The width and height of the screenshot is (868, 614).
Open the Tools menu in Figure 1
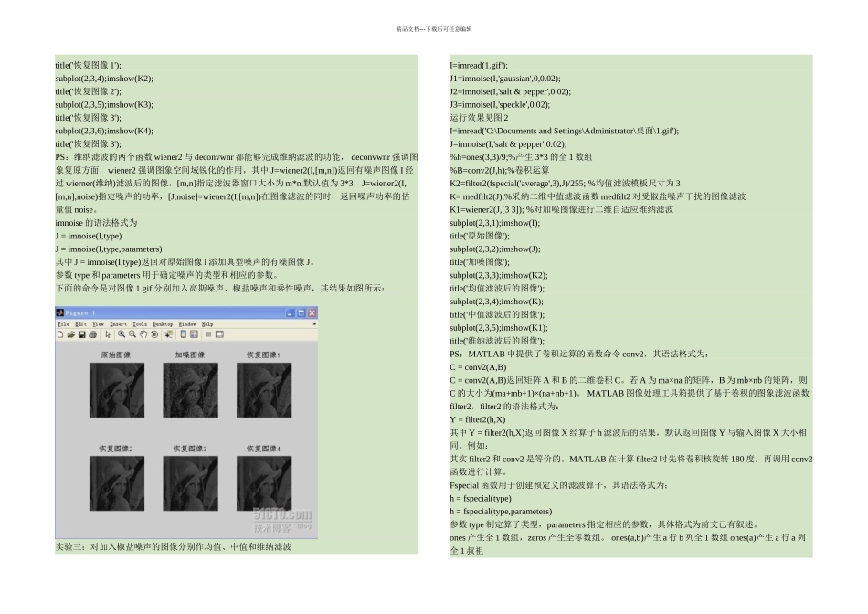(140, 323)
